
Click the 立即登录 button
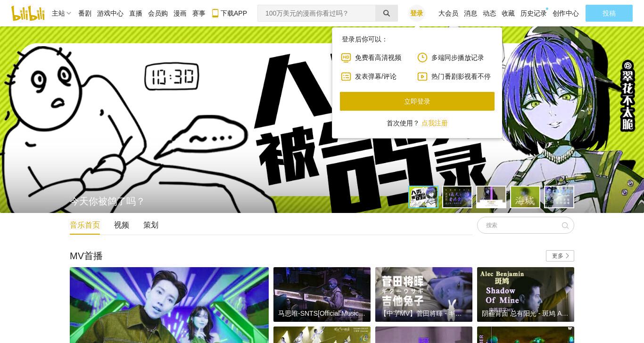tap(417, 101)
